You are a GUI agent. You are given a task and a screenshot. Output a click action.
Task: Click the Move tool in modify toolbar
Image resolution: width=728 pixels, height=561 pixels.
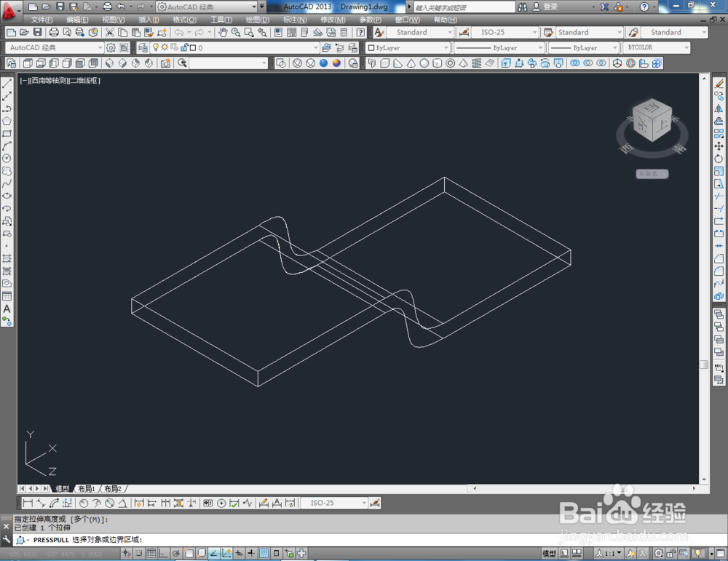(x=719, y=146)
